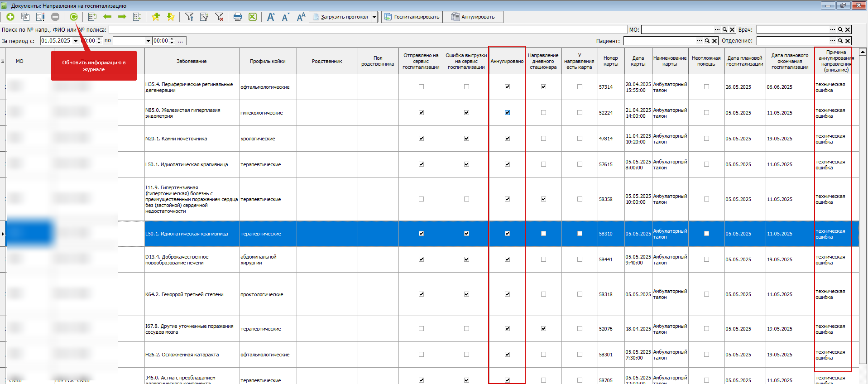Screen dimensions: 868x384
Task: Toggle Неотложная помощь checkbox for I11.9 row
Action: point(706,199)
